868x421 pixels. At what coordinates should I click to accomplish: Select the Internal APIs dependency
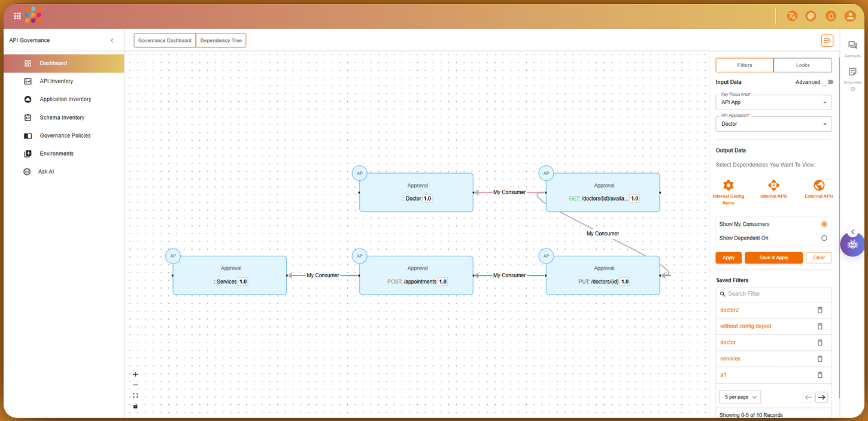773,189
